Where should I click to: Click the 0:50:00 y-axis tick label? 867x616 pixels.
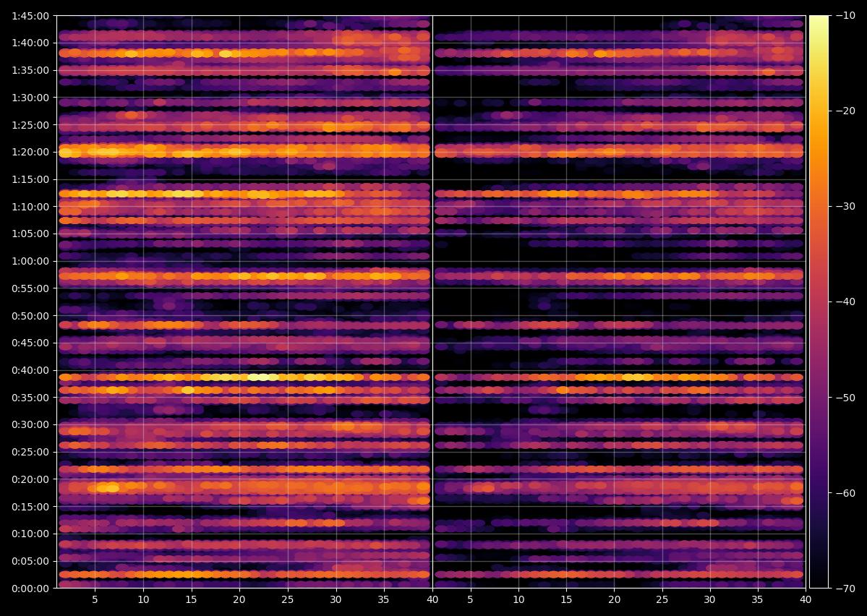point(30,316)
